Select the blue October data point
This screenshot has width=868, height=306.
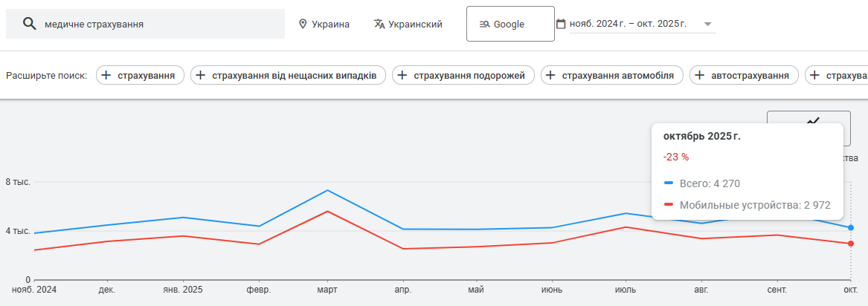851,227
